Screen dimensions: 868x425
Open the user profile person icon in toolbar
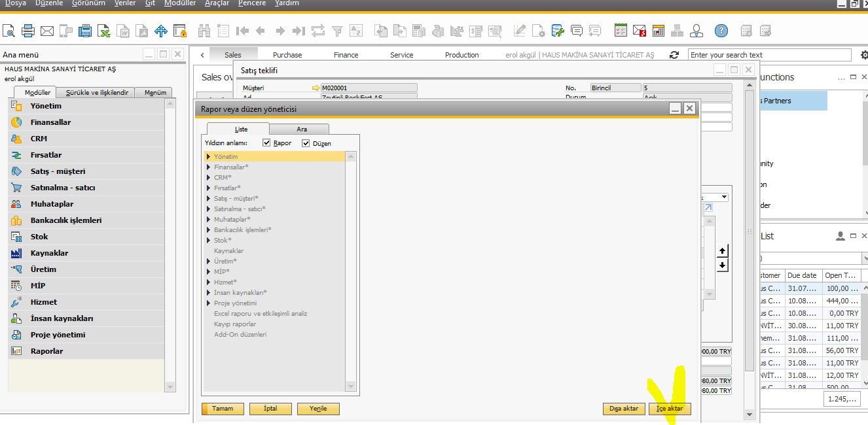point(696,31)
